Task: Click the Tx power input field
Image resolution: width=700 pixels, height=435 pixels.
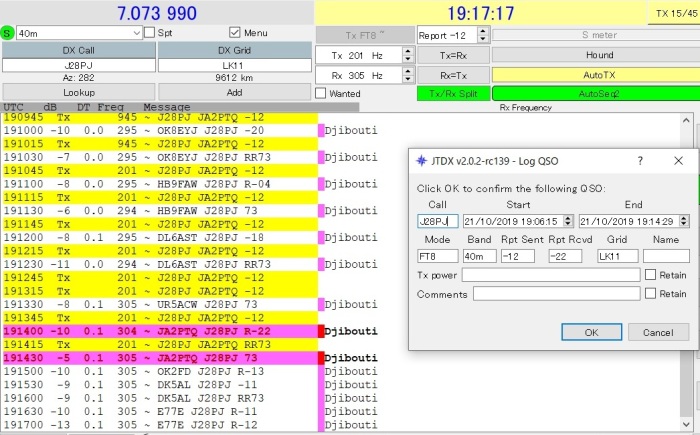Action: click(551, 275)
